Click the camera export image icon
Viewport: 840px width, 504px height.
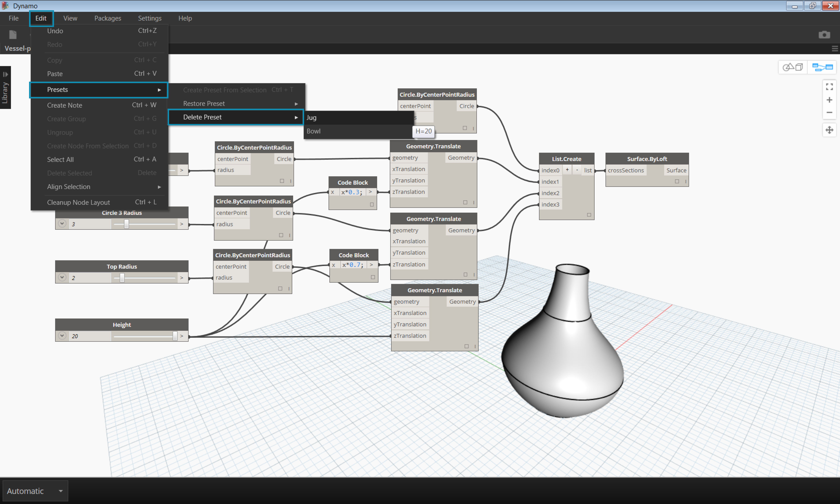tap(824, 35)
